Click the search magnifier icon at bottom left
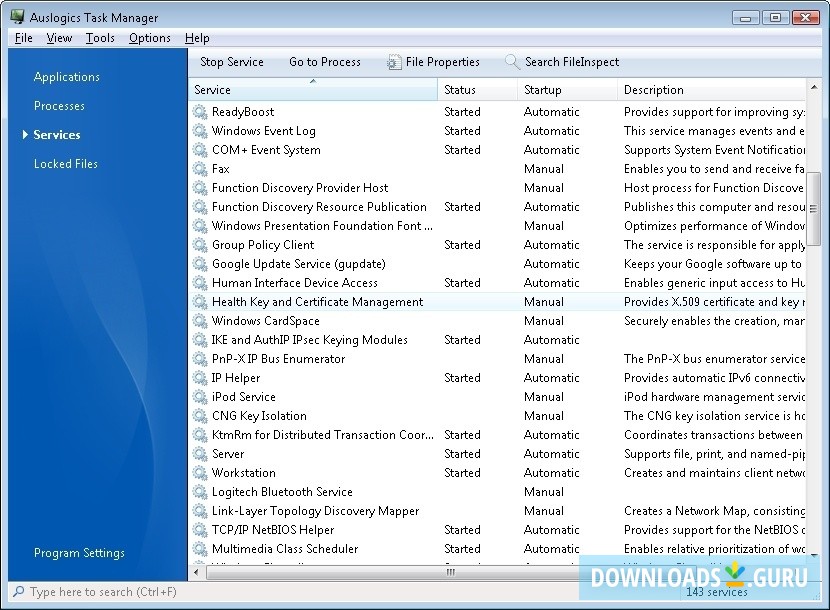Viewport: 830px width, 610px height. (18, 592)
